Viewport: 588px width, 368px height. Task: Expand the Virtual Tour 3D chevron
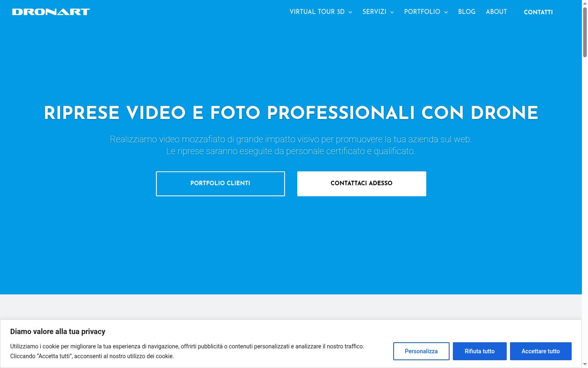point(350,12)
